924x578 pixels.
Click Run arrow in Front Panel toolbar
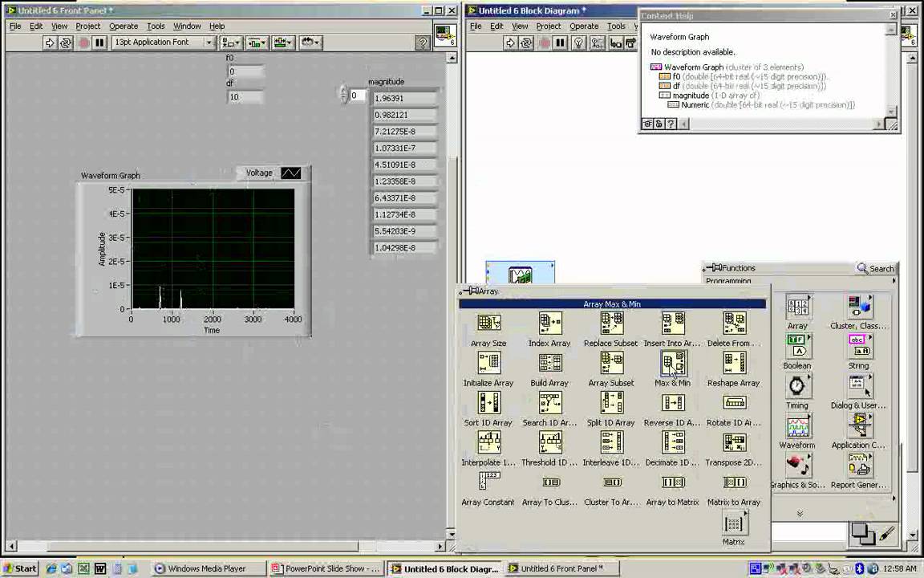[50, 43]
